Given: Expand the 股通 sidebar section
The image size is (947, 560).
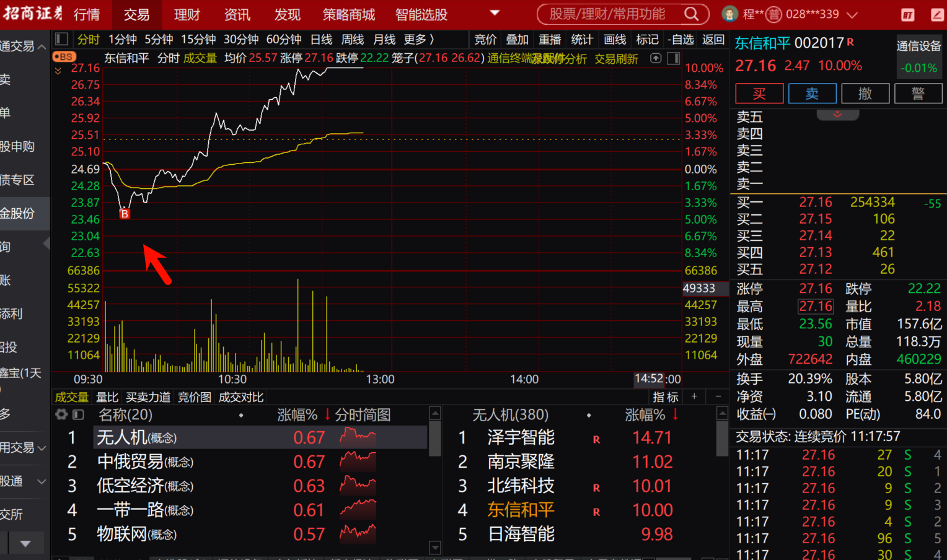Looking at the screenshot, I should click(x=42, y=481).
